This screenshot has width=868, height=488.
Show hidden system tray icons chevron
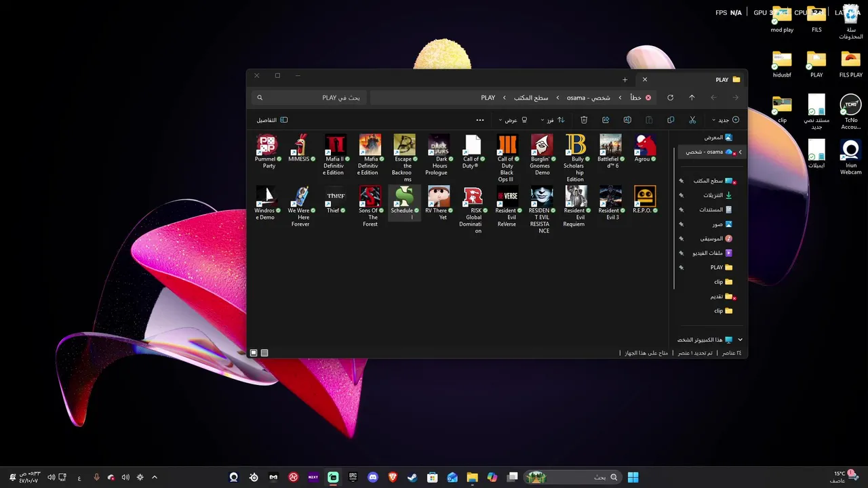pos(155,477)
